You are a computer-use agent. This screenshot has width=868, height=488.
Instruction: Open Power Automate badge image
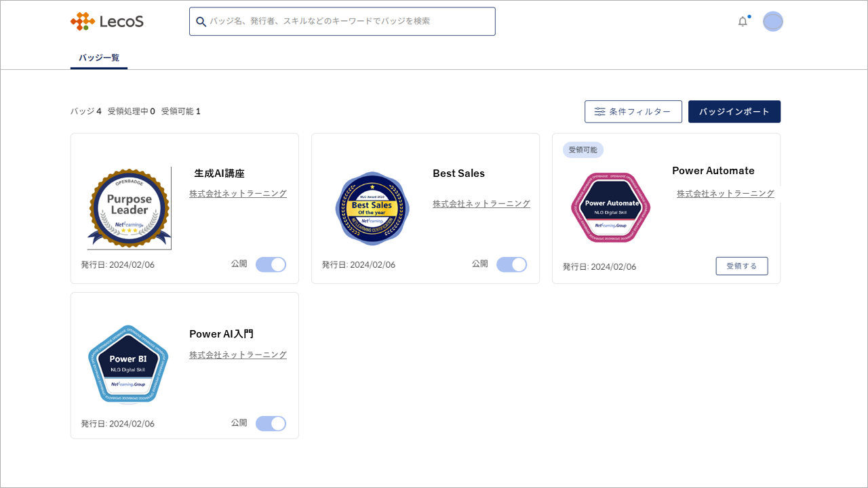coord(610,207)
